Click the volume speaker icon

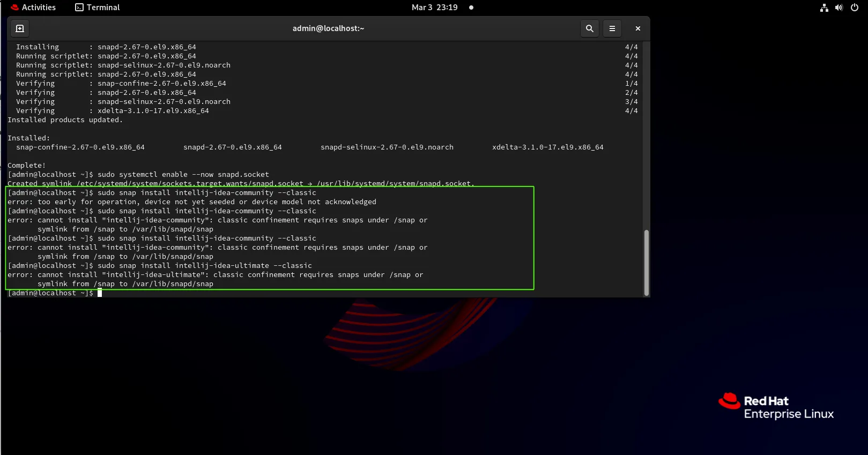tap(839, 8)
